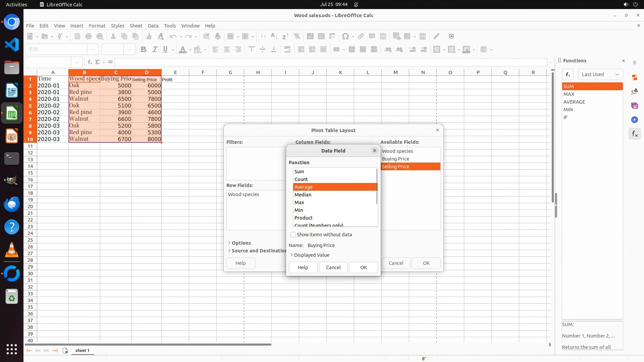
Task: Select Median in the Function list
Action: tap(303, 195)
